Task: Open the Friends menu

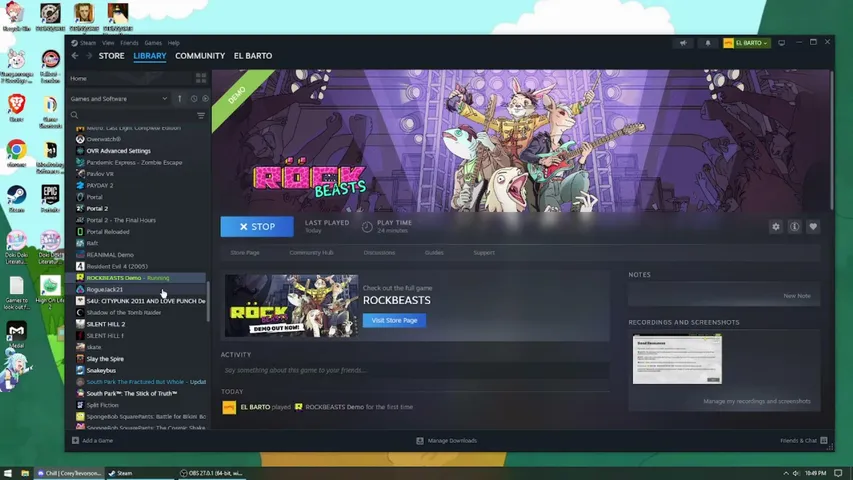Action: point(129,43)
